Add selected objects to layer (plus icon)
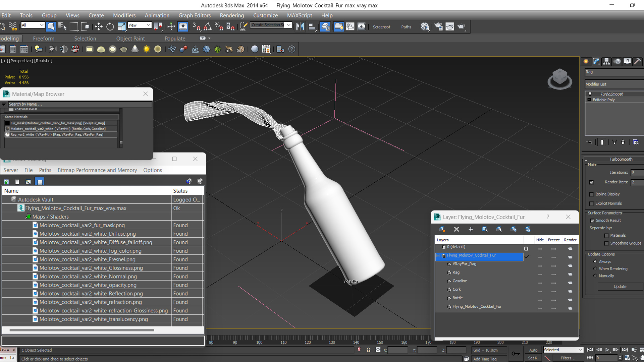 (471, 229)
